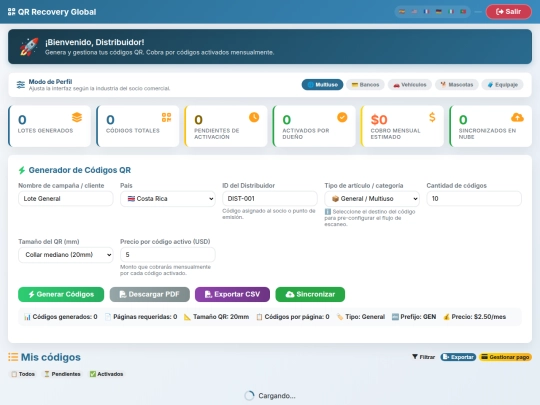Edit the ID del Distribuidor field
The image size is (540, 405).
[270, 199]
